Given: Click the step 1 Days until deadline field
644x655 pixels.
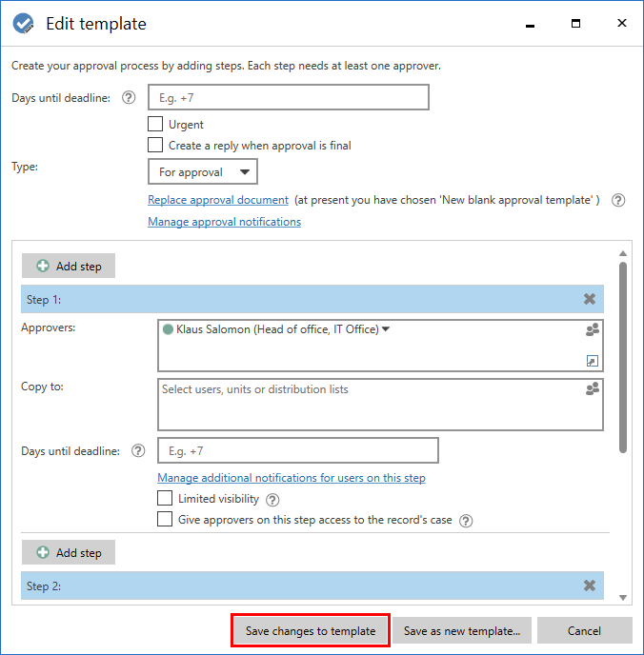Looking at the screenshot, I should pyautogui.click(x=298, y=450).
